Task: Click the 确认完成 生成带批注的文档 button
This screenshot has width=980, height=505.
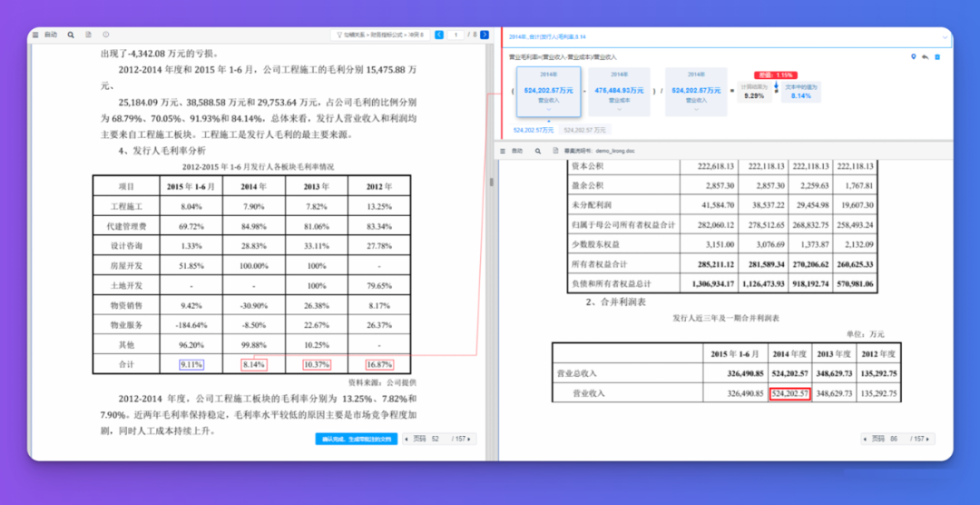Action: click(x=357, y=440)
